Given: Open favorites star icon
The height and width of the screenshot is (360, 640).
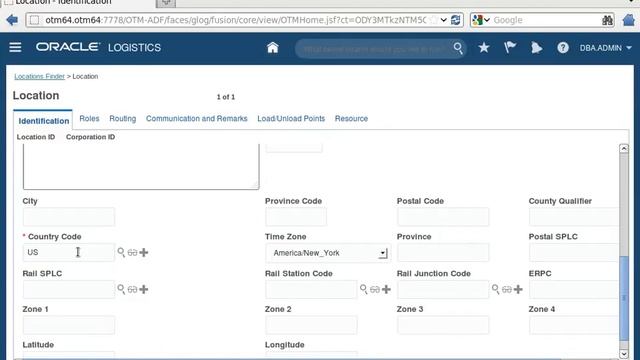Looking at the screenshot, I should pyautogui.click(x=484, y=48).
